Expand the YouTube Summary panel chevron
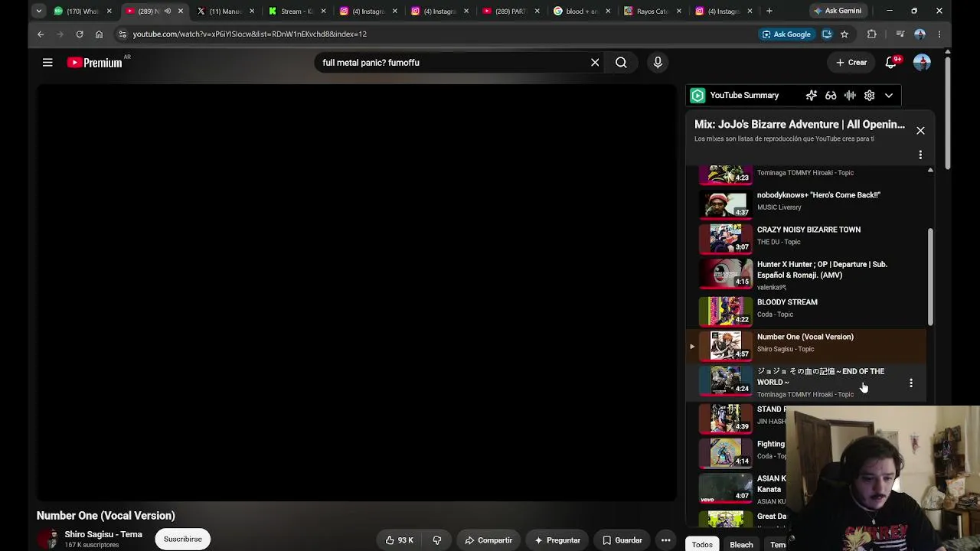The height and width of the screenshot is (551, 980). [x=889, y=96]
